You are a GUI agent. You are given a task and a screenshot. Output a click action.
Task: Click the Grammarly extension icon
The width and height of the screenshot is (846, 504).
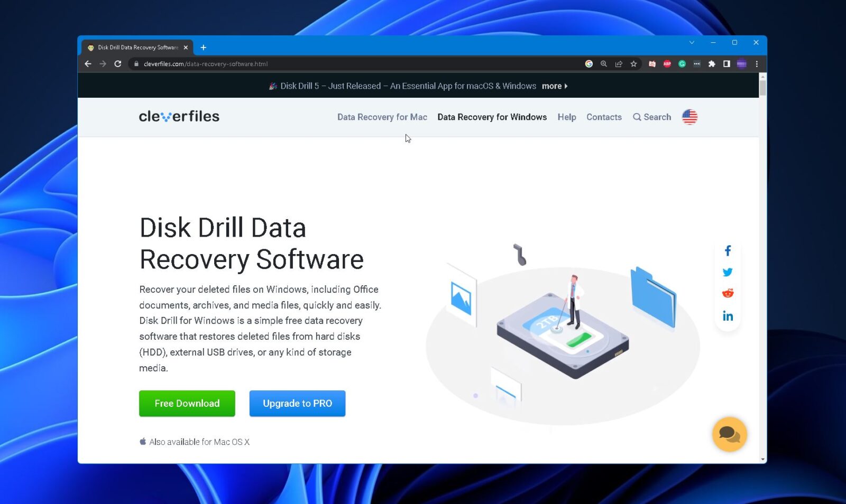pyautogui.click(x=682, y=64)
